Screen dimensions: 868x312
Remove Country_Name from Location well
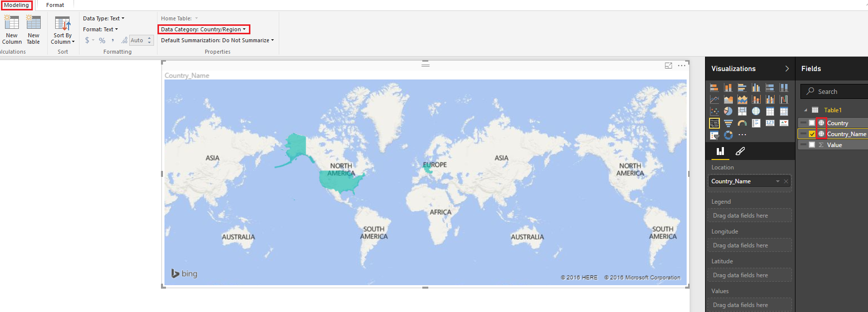[786, 181]
